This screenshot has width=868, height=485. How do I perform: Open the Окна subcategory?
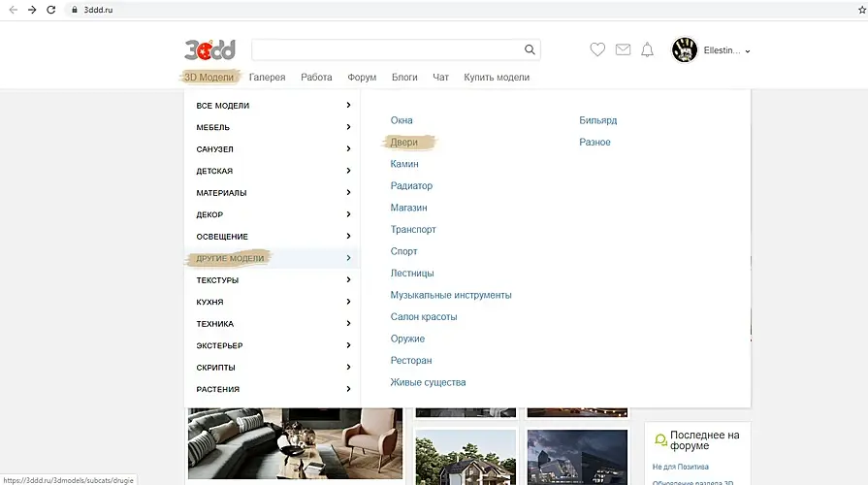click(402, 120)
